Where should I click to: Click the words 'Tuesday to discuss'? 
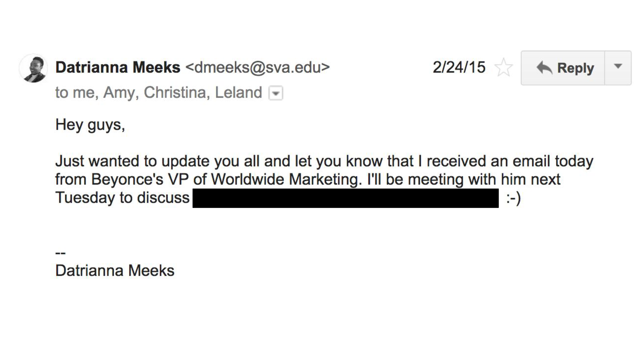[122, 198]
